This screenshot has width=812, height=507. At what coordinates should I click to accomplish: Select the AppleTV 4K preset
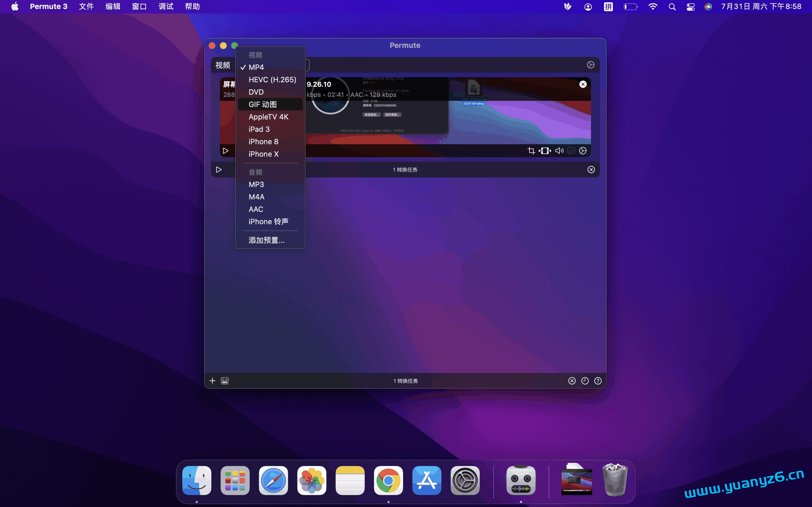(x=268, y=117)
